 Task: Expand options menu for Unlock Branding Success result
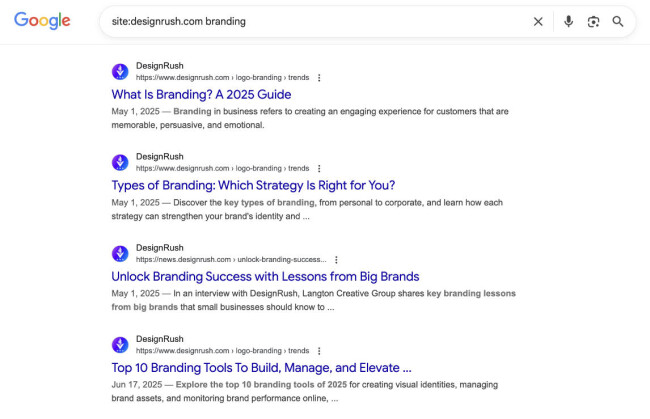pos(336,259)
